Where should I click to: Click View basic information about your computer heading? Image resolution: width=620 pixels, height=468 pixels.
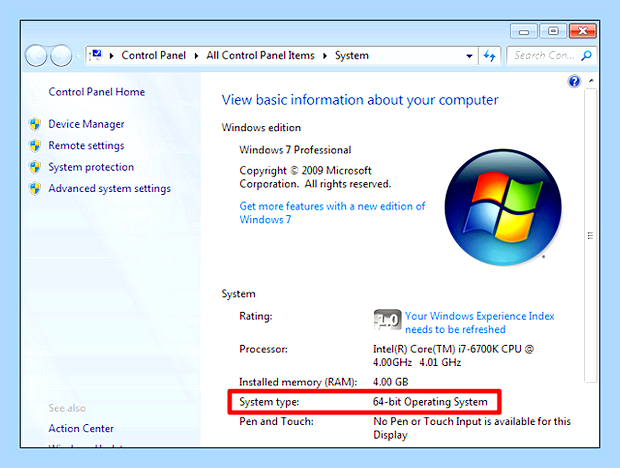(360, 100)
